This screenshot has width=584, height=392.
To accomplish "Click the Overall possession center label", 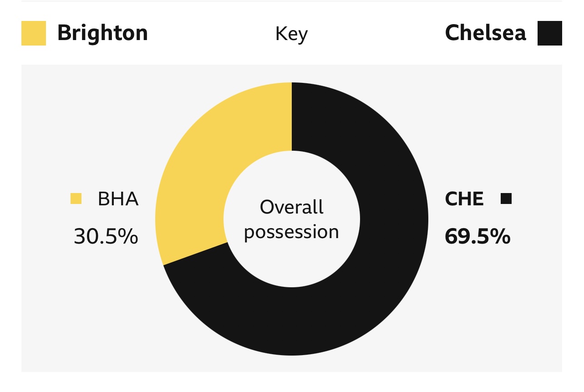I will tap(291, 220).
